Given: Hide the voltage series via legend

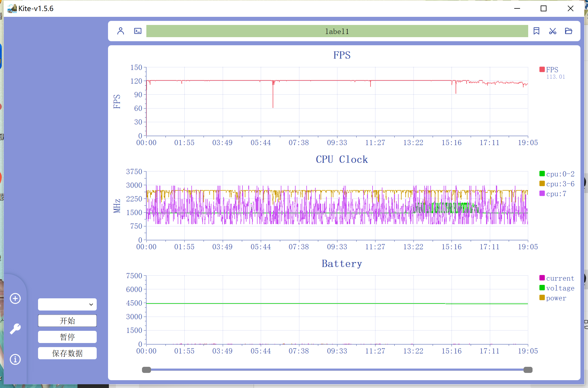Looking at the screenshot, I should point(557,288).
